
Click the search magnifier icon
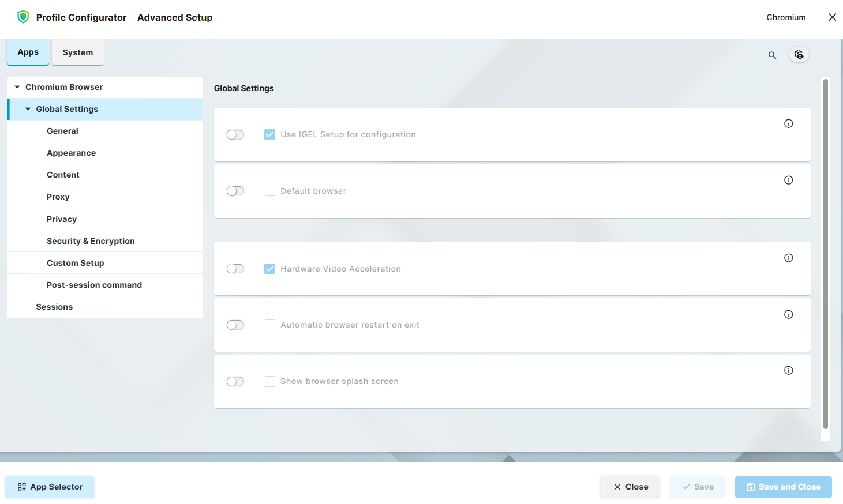pos(772,55)
